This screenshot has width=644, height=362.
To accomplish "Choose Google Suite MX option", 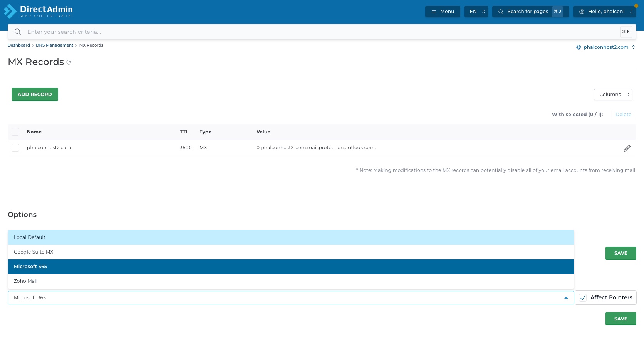I will [x=291, y=252].
